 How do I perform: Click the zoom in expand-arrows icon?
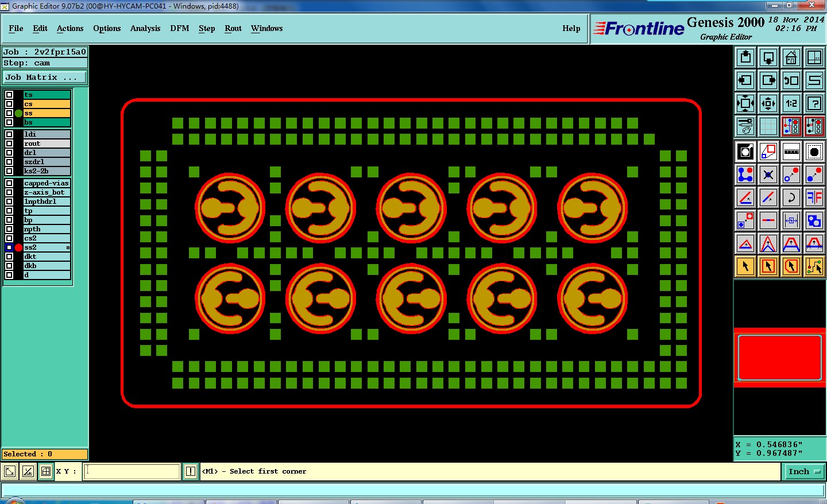745,103
